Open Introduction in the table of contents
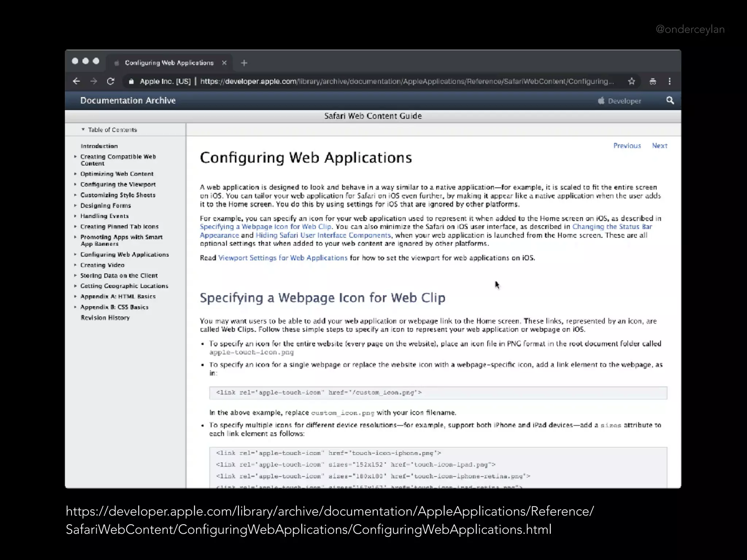This screenshot has width=747, height=560. pos(99,146)
